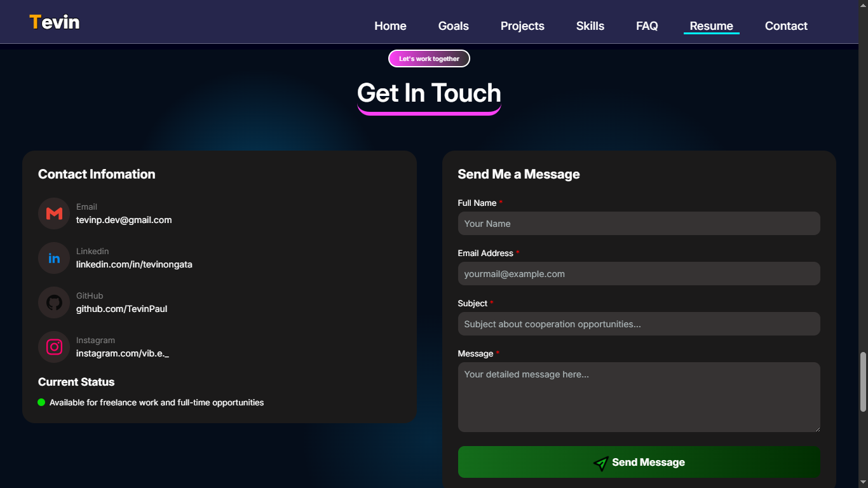Click the page's vertical scrollbar thumb
This screenshot has width=868, height=488.
click(863, 381)
